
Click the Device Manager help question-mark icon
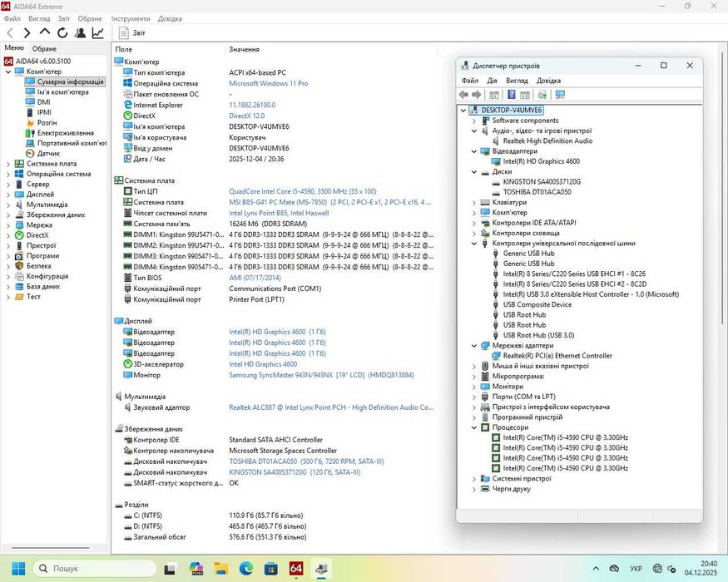[511, 95]
